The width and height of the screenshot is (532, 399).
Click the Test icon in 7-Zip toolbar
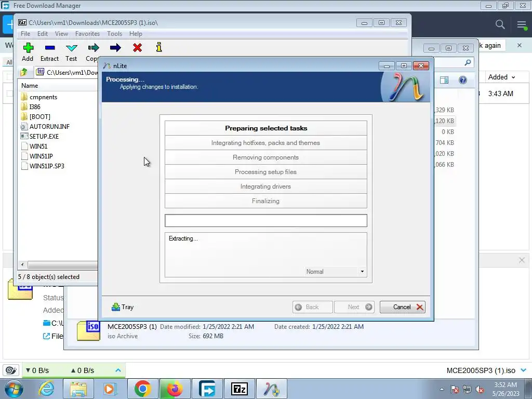[x=71, y=48]
